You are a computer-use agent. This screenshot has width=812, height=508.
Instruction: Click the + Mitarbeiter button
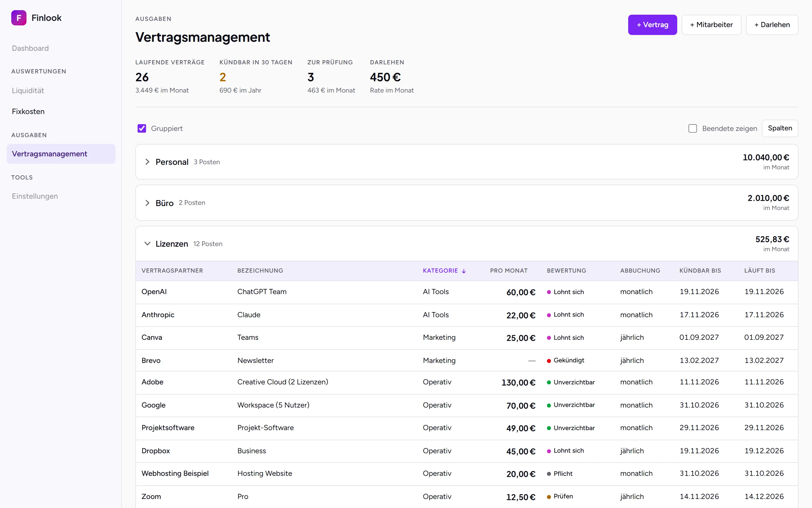tap(711, 25)
